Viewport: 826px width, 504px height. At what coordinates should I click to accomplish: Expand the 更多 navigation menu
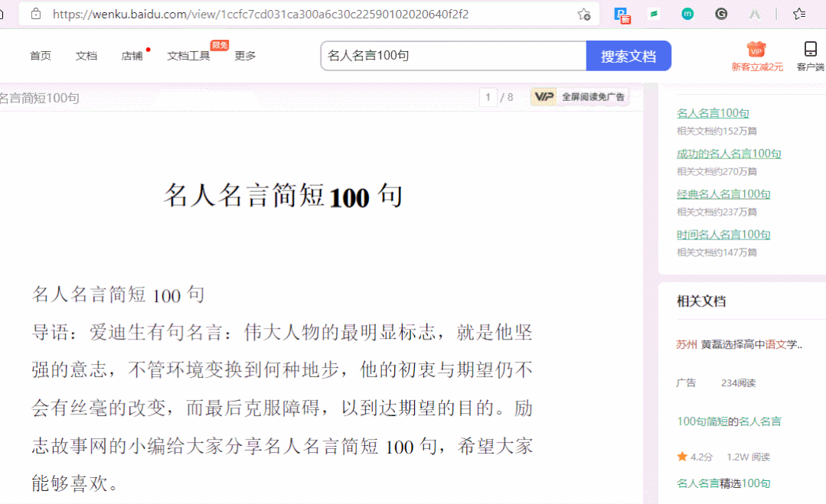tap(245, 56)
